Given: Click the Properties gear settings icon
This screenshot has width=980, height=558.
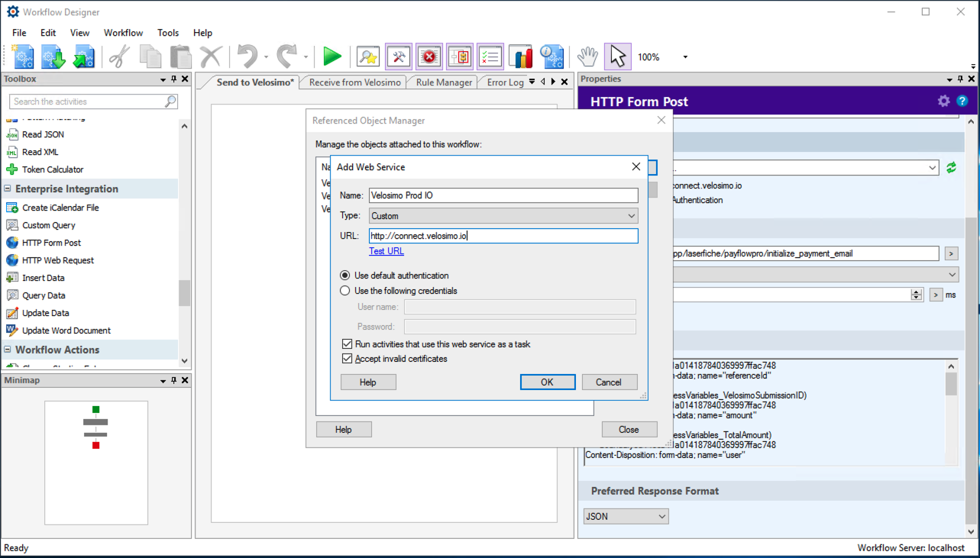Looking at the screenshot, I should click(x=944, y=101).
